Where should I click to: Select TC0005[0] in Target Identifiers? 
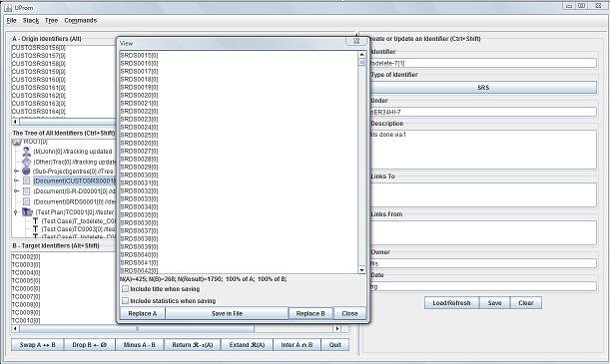(x=26, y=280)
